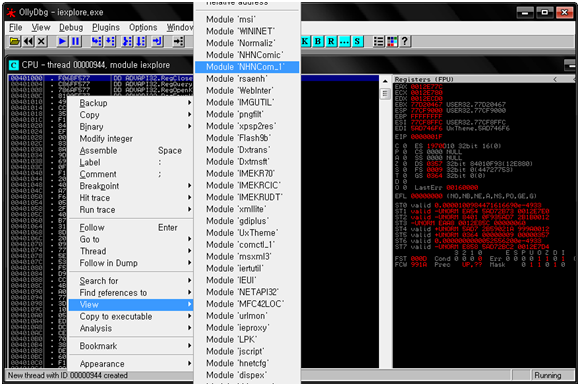Select Module 'MFC42LOC' entry
The height and width of the screenshot is (386, 580).
247,304
